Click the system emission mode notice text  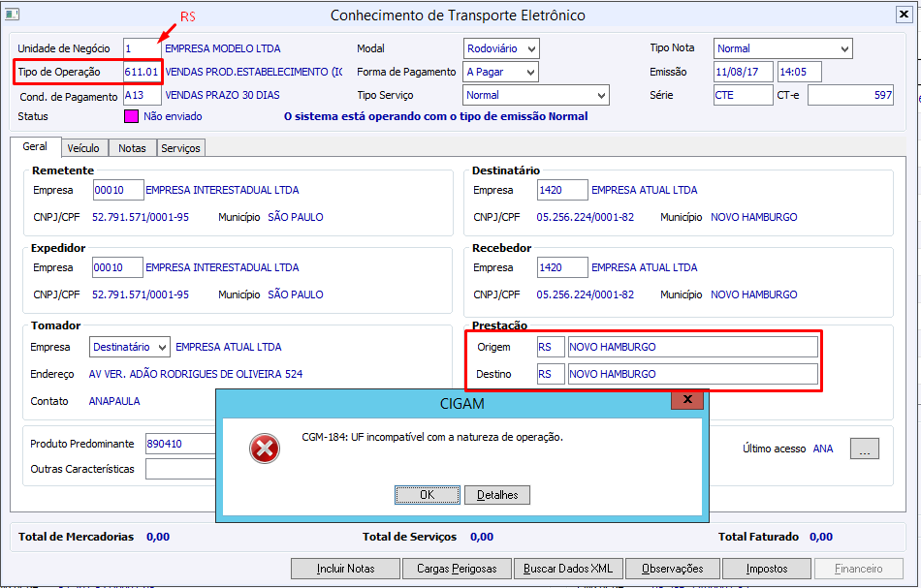click(x=436, y=116)
